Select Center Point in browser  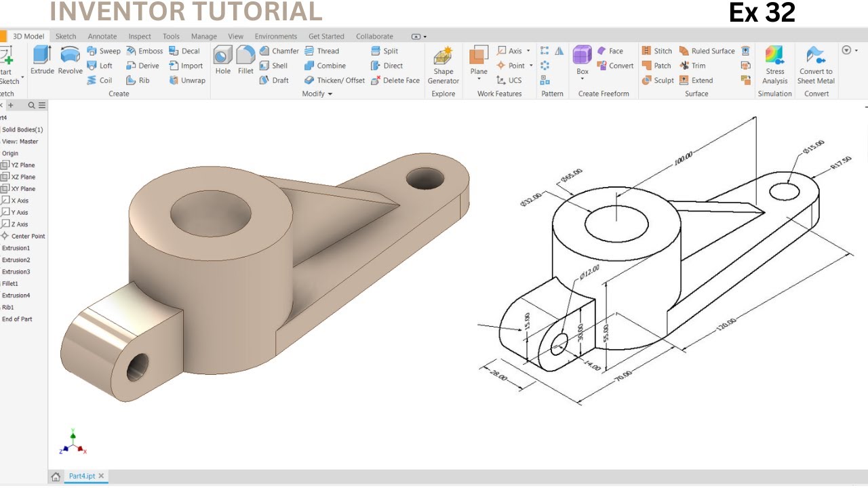coord(23,236)
